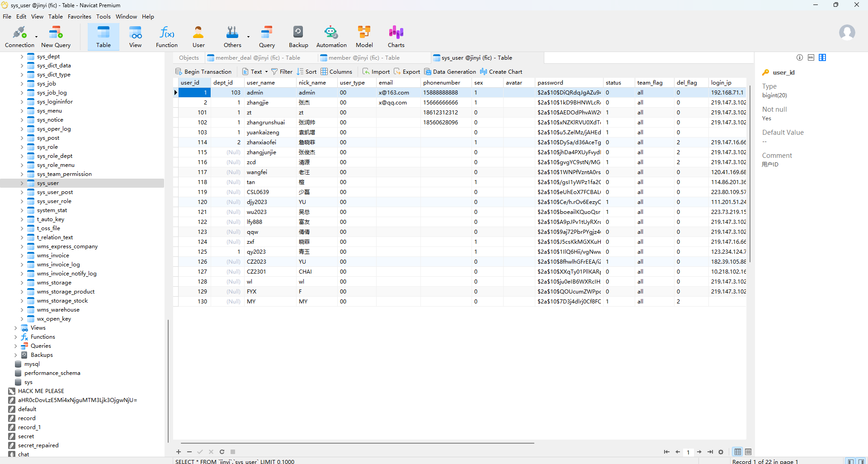
Task: Click the Query toolbar icon
Action: tap(267, 36)
